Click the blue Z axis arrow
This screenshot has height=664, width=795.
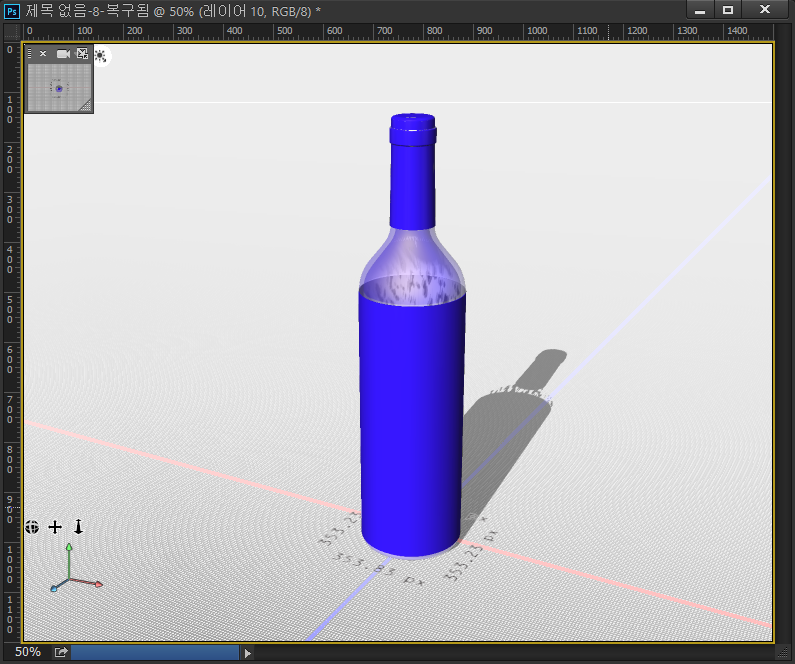(x=53, y=589)
